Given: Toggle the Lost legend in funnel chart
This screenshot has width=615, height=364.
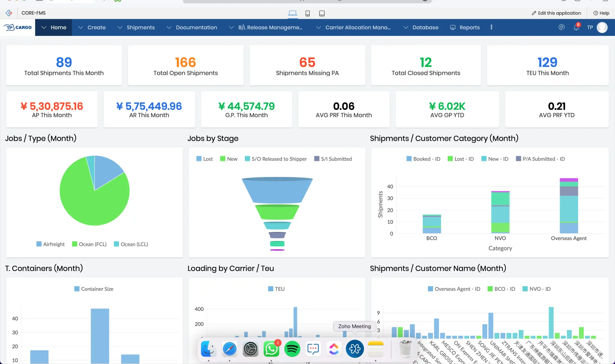Looking at the screenshot, I should point(204,159).
